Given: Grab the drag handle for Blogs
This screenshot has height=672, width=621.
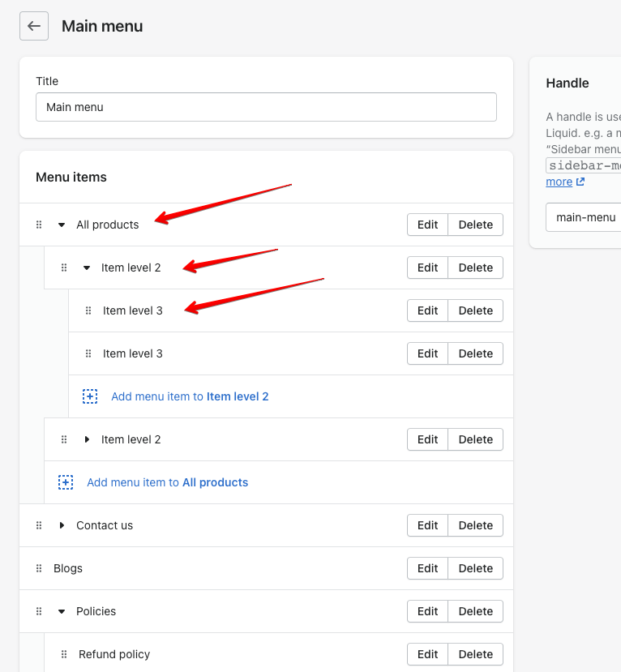Looking at the screenshot, I should click(39, 568).
